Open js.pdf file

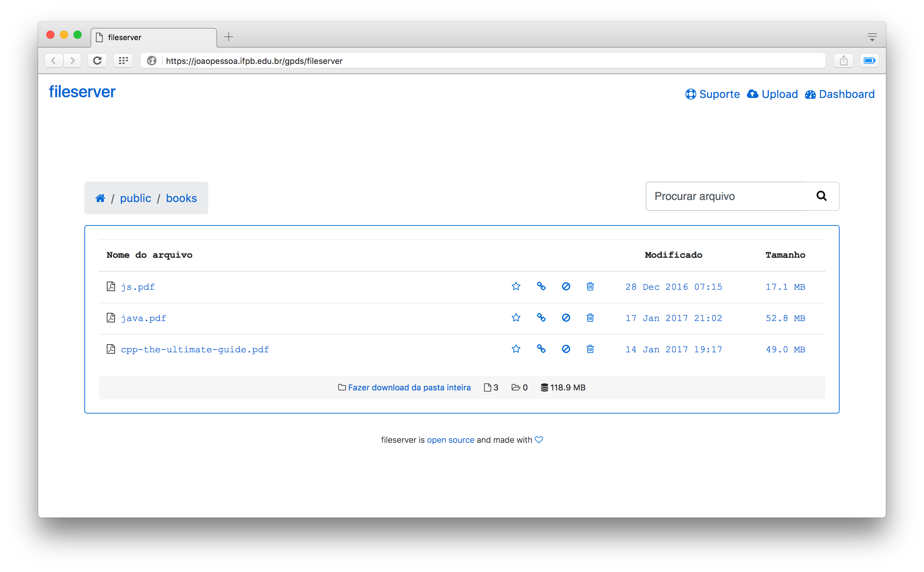(138, 287)
